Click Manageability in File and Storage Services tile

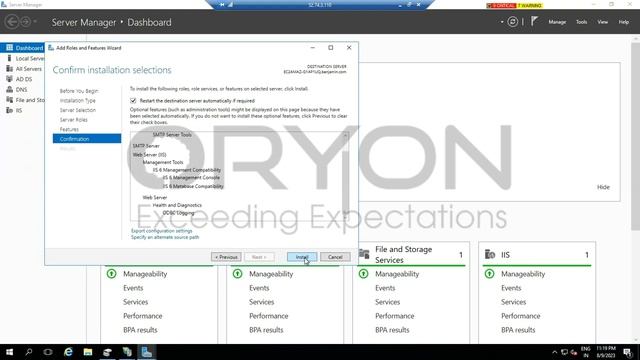tap(397, 274)
